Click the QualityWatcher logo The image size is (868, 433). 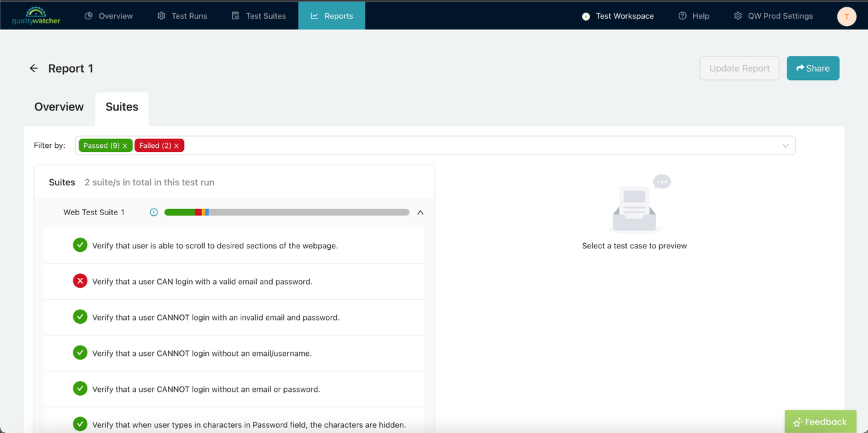coord(36,15)
